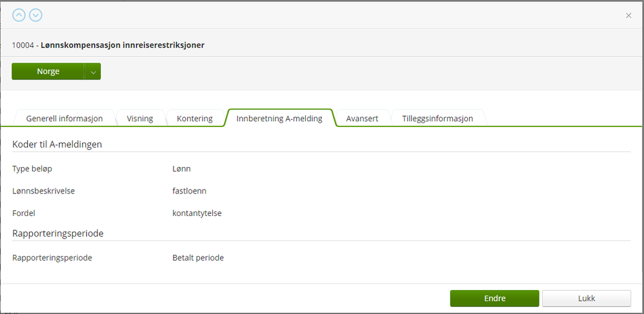Go to next item with down arrow

(35, 15)
